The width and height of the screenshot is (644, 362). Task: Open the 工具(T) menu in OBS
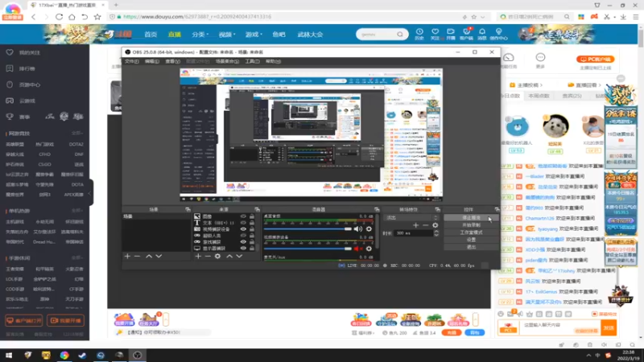pyautogui.click(x=252, y=61)
